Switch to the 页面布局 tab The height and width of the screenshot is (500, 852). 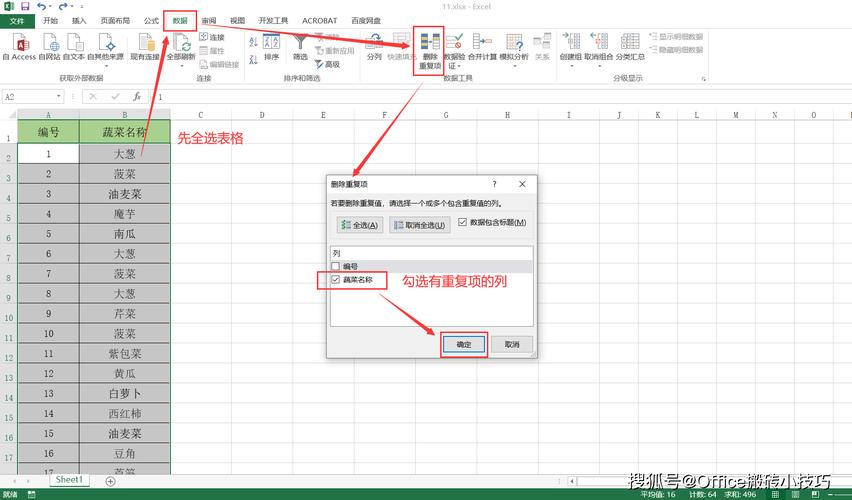click(115, 21)
